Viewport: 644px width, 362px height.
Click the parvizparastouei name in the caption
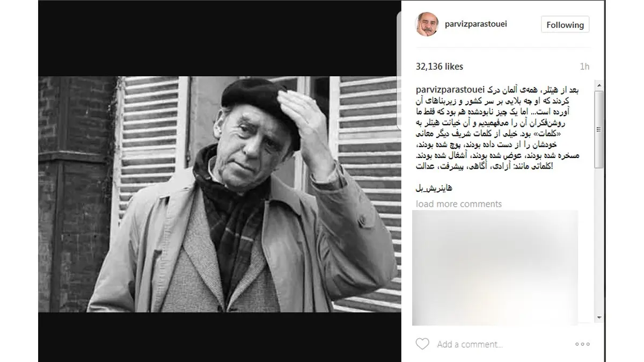pos(451,88)
